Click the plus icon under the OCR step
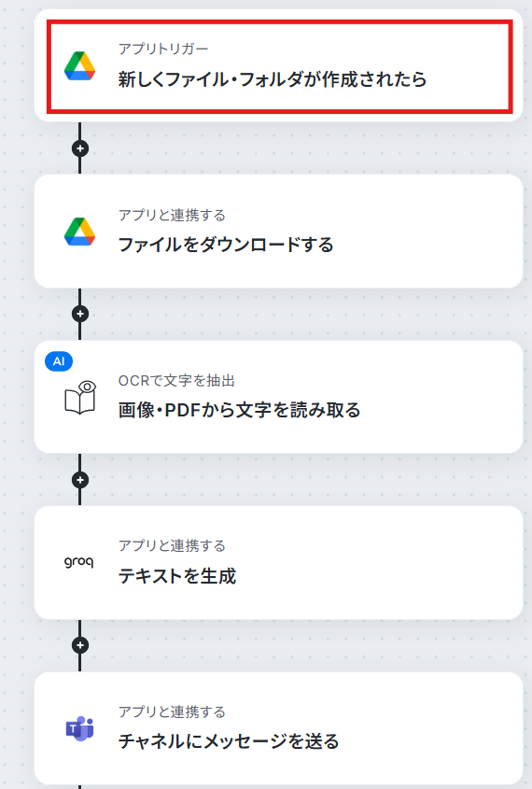This screenshot has width=532, height=789. tap(80, 480)
